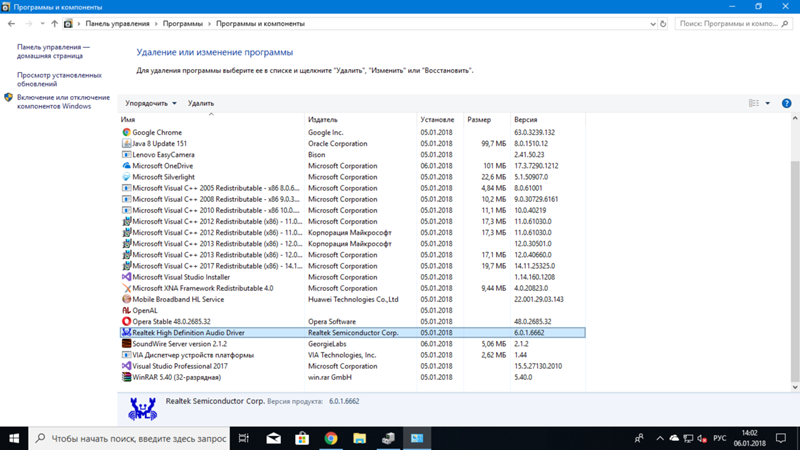Click Панель управления in the breadcrumb
This screenshot has height=450, width=800.
click(x=117, y=23)
